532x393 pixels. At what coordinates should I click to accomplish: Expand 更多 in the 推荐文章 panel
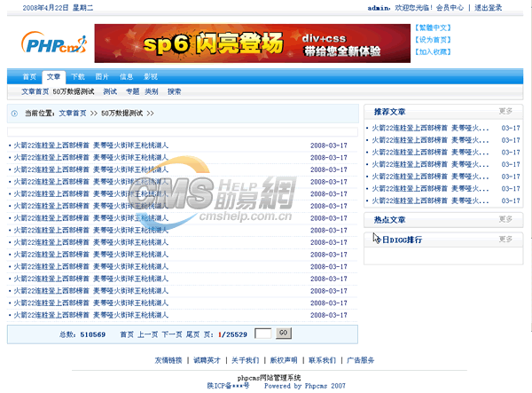click(505, 112)
